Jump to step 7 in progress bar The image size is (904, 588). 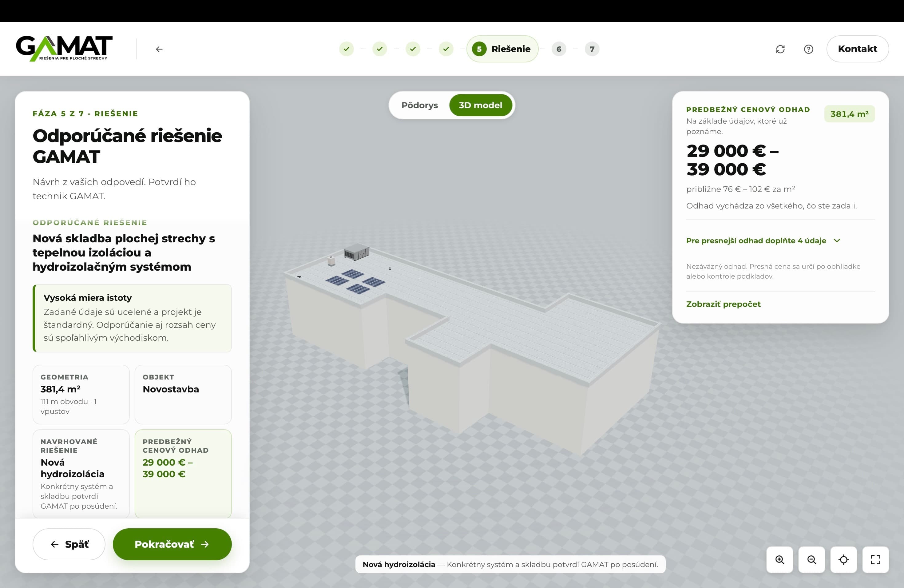[x=592, y=49]
